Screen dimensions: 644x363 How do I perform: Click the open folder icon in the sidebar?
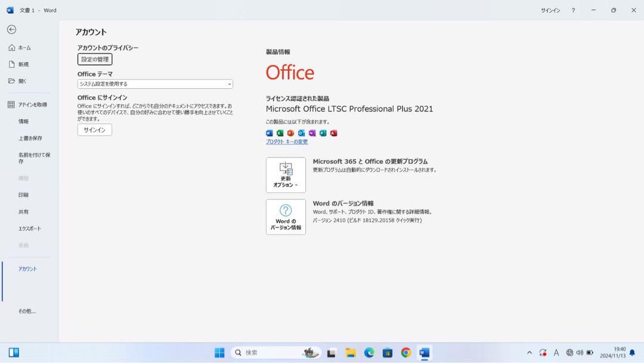(x=11, y=81)
